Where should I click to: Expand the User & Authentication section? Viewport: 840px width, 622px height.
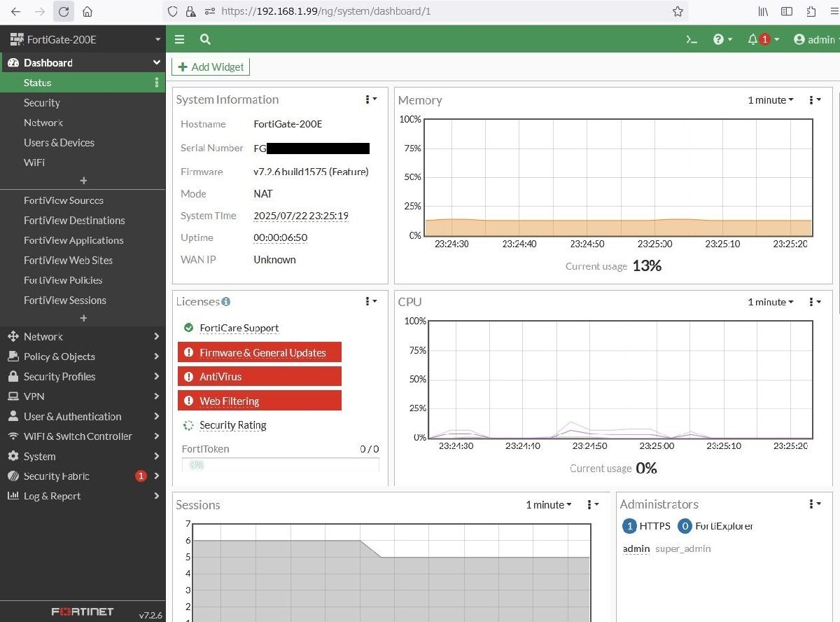[x=83, y=416]
